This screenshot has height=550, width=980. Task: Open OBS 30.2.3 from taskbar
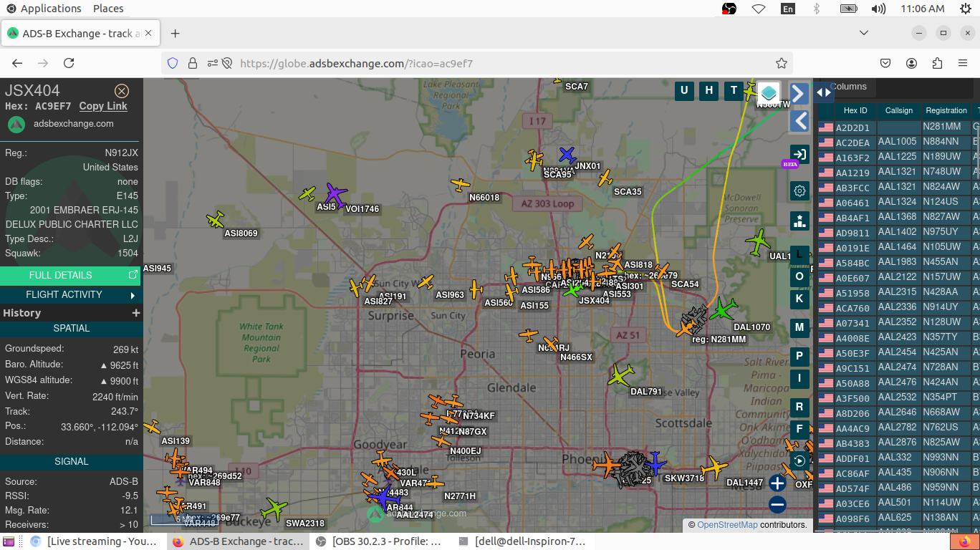pos(380,541)
